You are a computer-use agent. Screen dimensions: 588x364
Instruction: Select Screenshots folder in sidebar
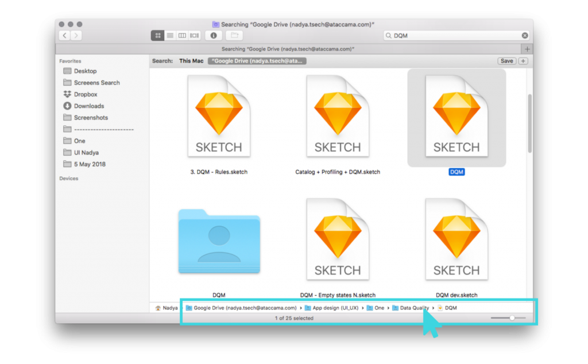90,118
